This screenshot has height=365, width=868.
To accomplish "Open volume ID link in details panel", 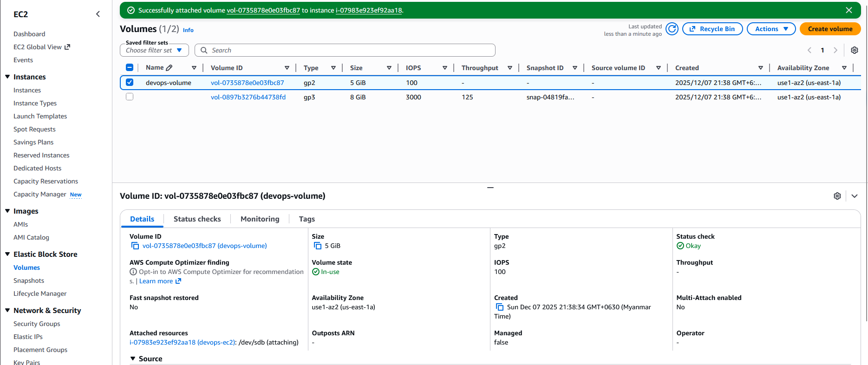I will (205, 246).
